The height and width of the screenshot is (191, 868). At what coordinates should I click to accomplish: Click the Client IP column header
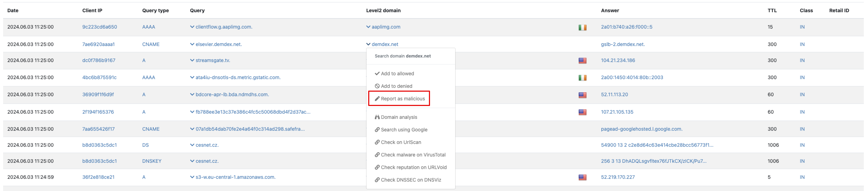[92, 10]
